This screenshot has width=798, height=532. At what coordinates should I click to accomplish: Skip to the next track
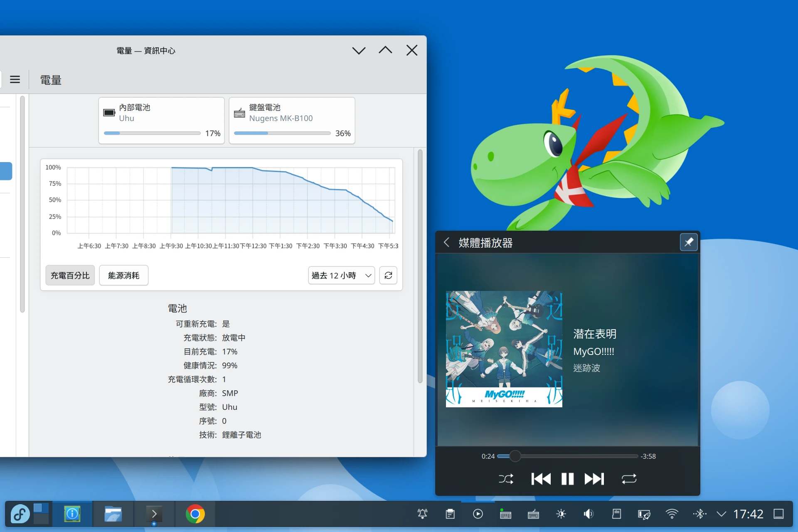click(x=594, y=479)
